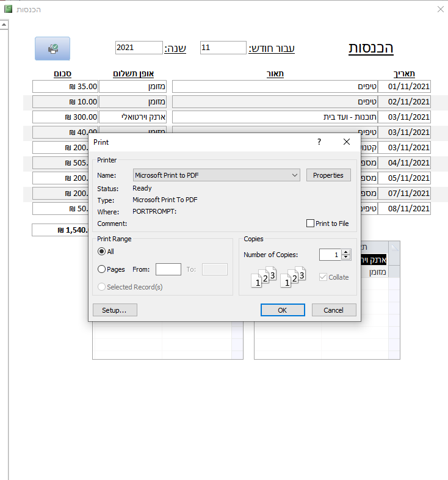Screen dimensions: 448x480
Task: Click date cell 04/11/2021
Action: click(404, 162)
